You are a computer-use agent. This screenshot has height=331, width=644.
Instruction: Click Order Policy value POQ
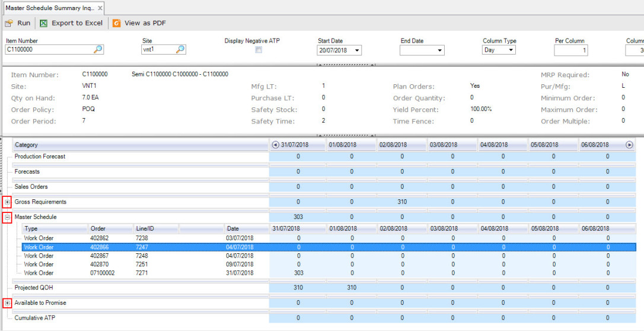click(88, 109)
